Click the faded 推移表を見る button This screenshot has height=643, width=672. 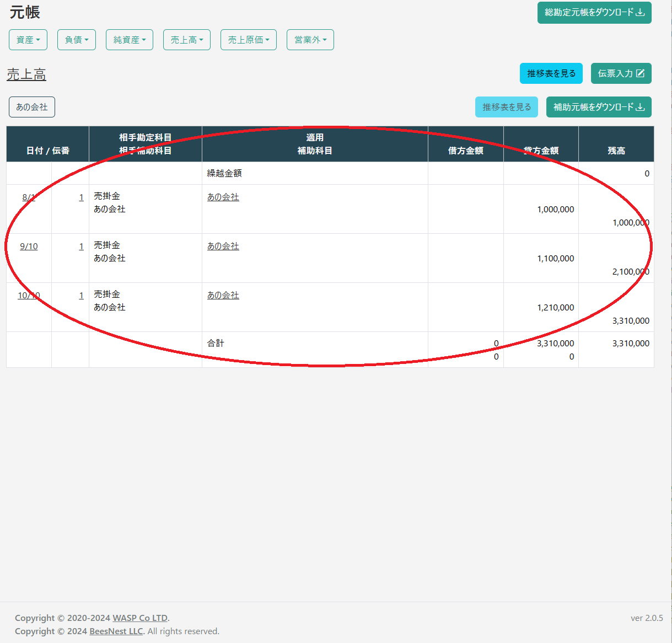coord(506,107)
